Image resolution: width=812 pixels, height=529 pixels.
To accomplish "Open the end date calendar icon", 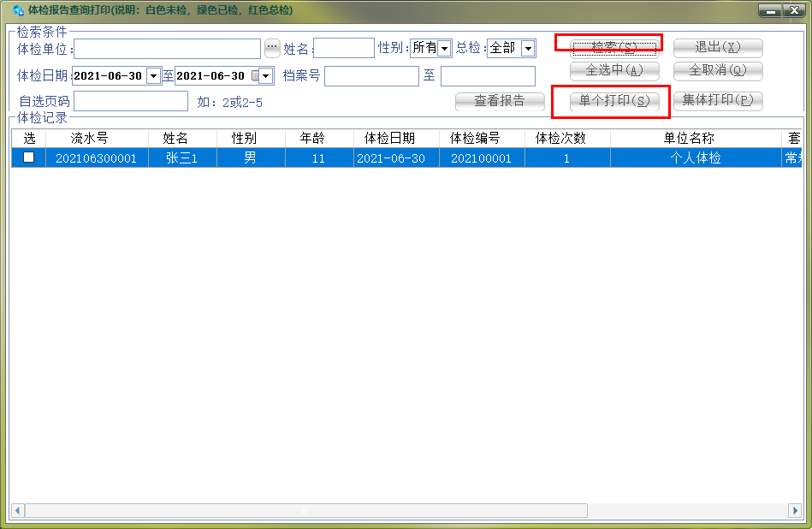I will pos(255,75).
